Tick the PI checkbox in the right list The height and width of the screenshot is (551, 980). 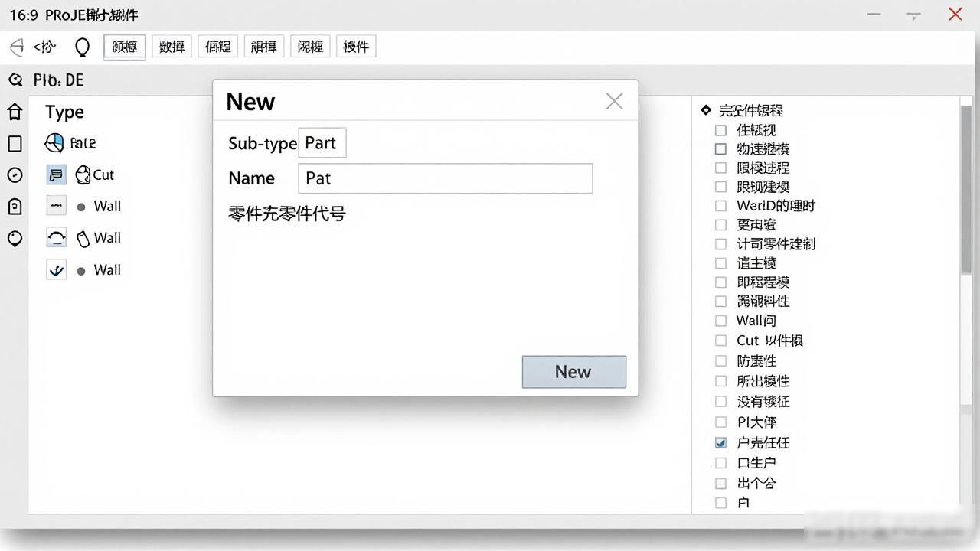tap(720, 422)
